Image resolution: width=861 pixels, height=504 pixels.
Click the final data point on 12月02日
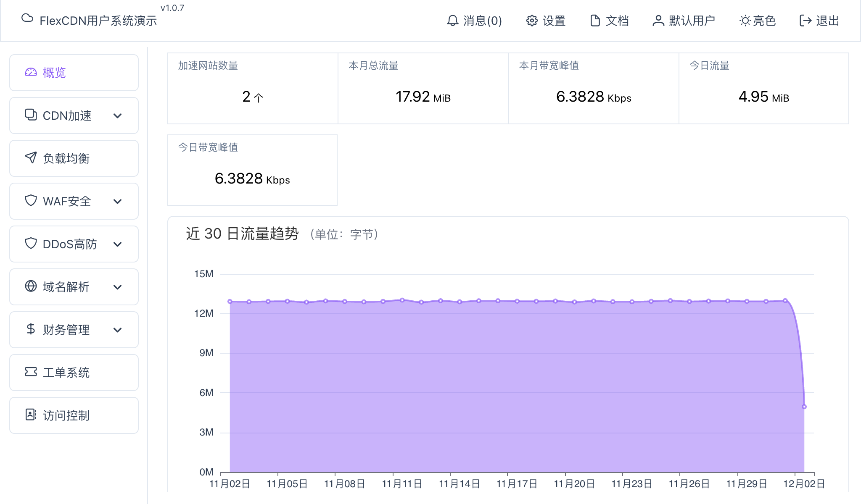pyautogui.click(x=804, y=406)
